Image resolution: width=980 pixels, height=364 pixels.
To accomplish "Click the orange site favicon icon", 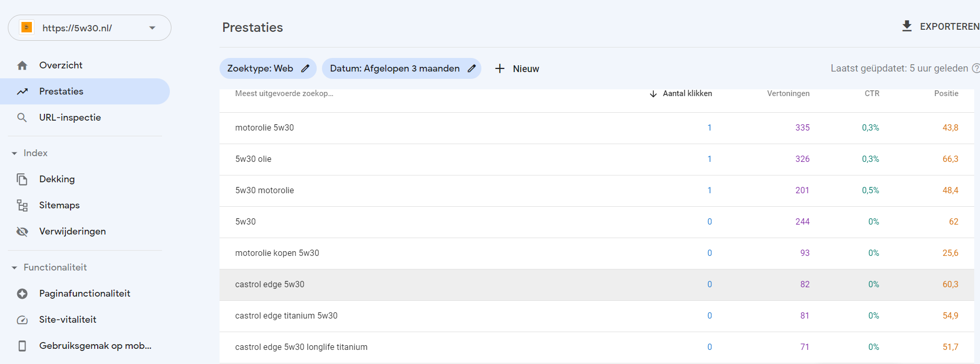I will 27,27.
